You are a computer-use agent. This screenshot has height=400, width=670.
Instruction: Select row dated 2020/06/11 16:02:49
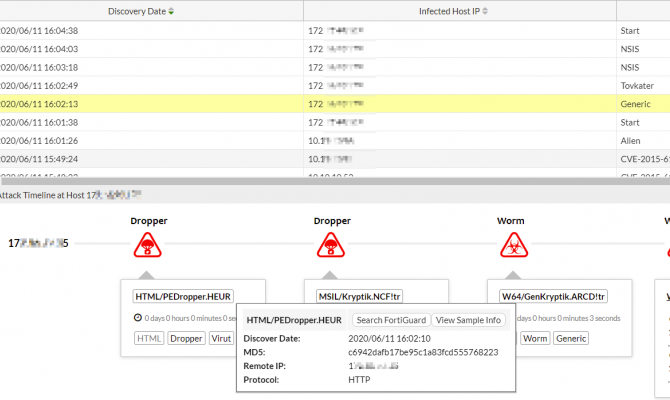pos(335,85)
